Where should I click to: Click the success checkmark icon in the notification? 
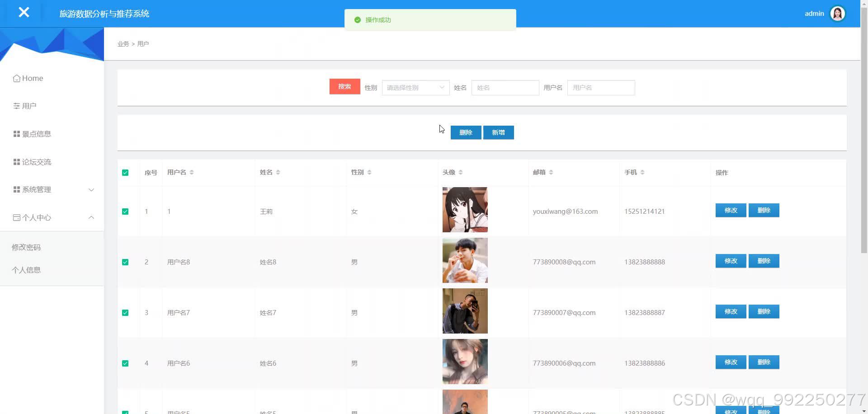358,20
